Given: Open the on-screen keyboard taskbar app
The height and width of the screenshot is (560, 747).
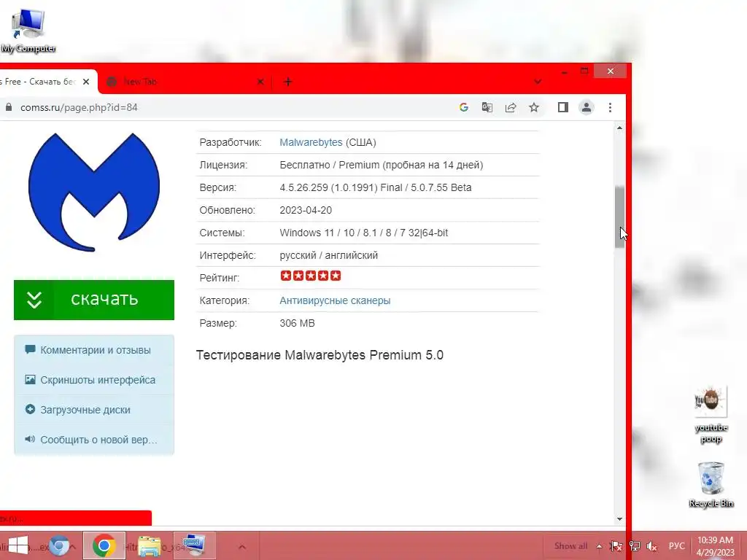Looking at the screenshot, I should pos(194,545).
